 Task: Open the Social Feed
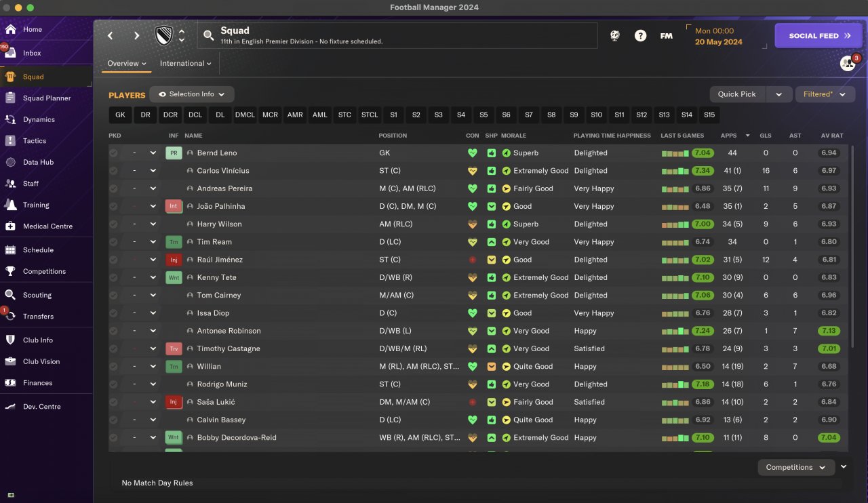[x=818, y=36]
